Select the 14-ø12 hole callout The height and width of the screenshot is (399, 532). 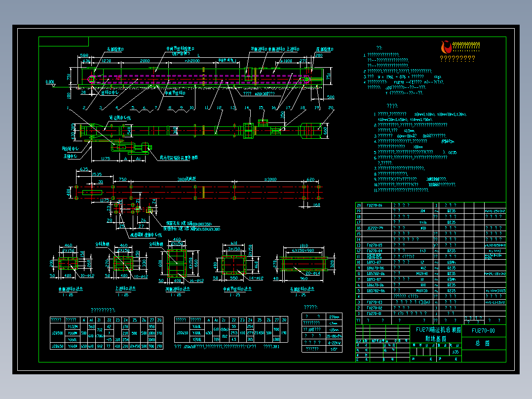coord(256,278)
